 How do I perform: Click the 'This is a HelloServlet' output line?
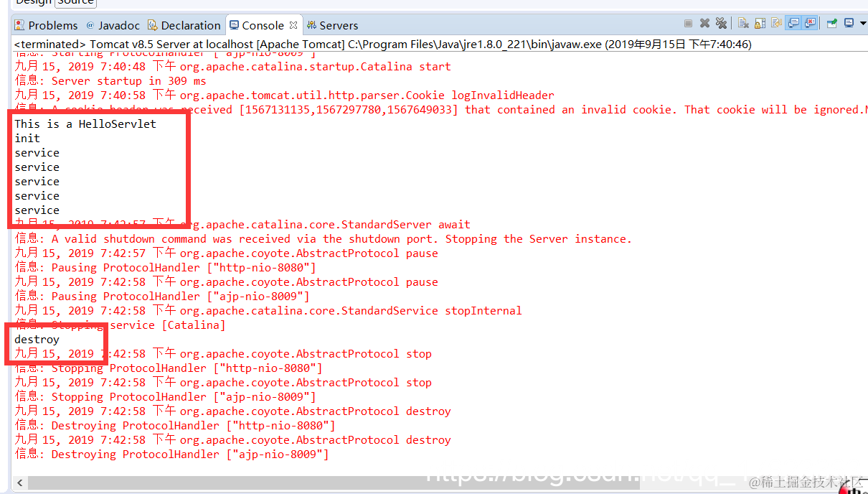tap(85, 124)
